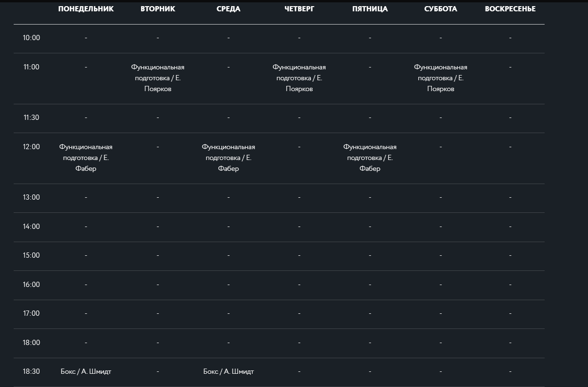
Task: Select the ВТОРНИК day header
Action: [157, 9]
